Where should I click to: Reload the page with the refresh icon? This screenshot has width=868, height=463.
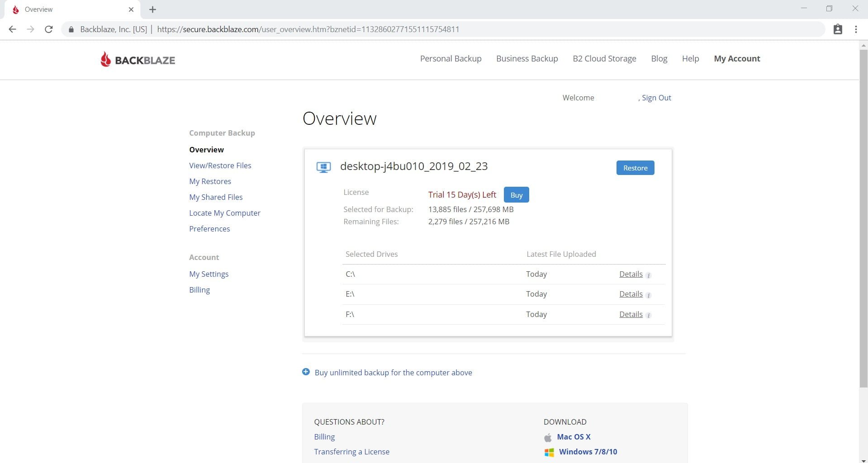click(49, 29)
